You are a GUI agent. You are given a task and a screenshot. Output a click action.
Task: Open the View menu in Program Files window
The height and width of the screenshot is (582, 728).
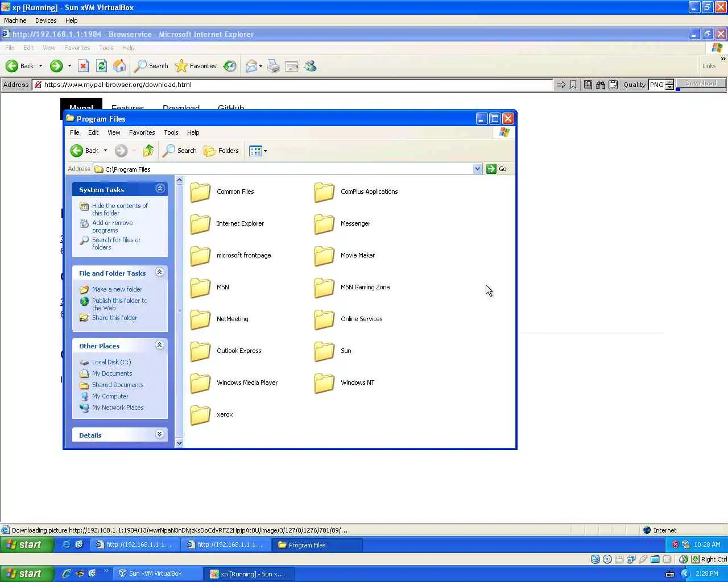click(114, 132)
